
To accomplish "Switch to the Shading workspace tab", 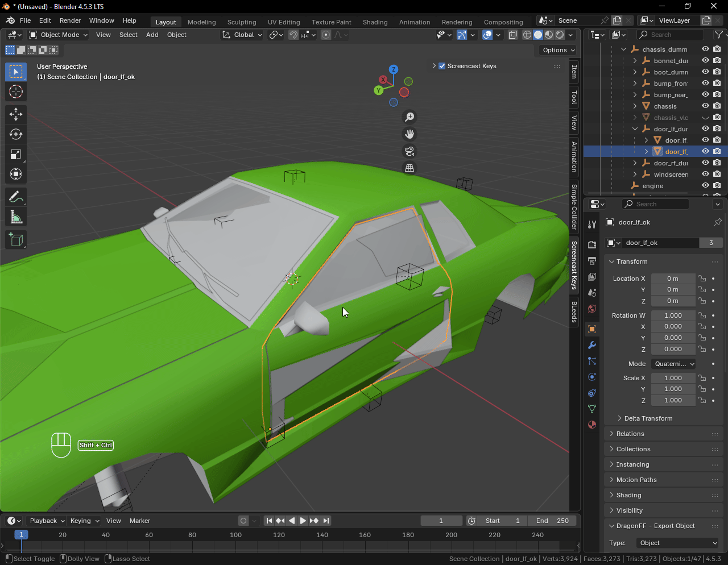I will coord(375,22).
